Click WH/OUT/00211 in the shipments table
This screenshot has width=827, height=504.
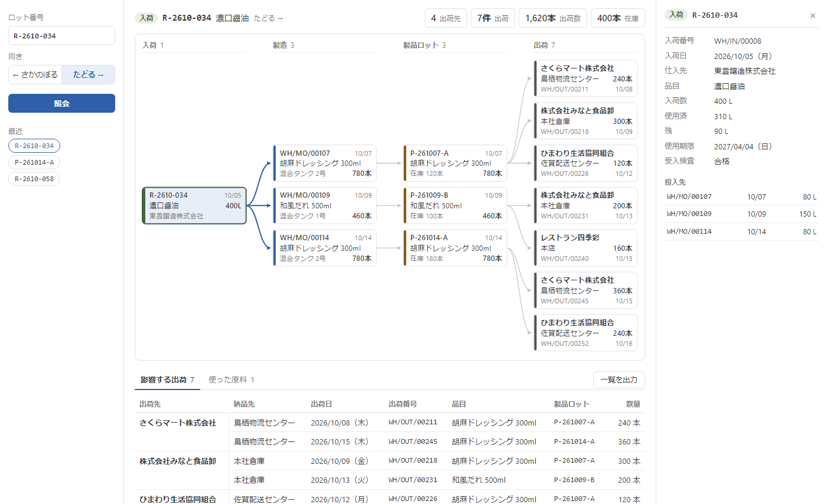tap(413, 423)
